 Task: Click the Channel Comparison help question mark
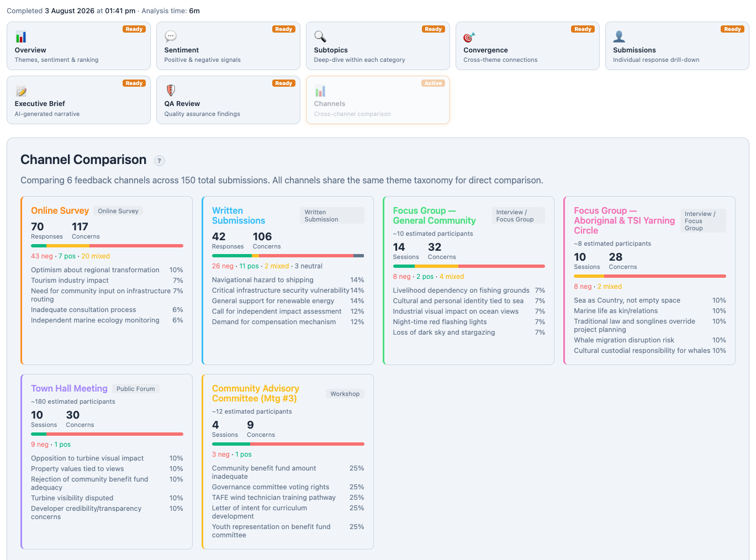[160, 161]
